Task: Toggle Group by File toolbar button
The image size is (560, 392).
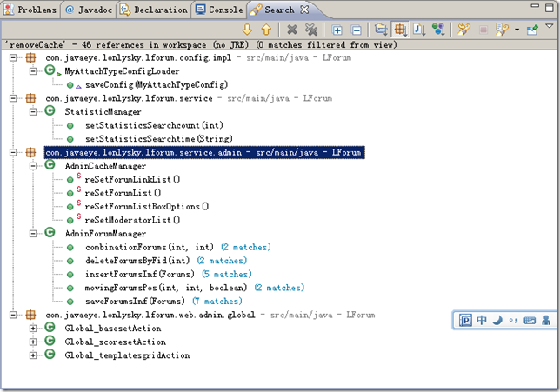Action: (419, 30)
